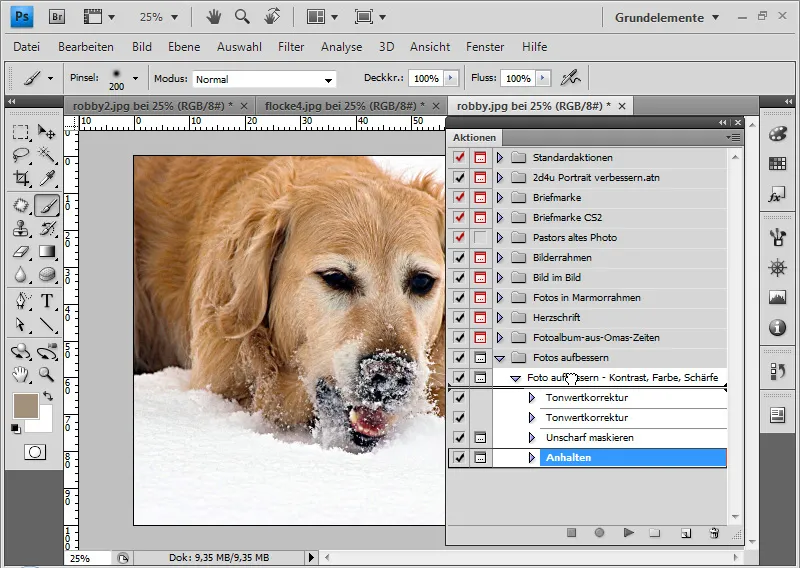Select the Spot Healing Brush tool
800x568 pixels.
pyautogui.click(x=20, y=205)
